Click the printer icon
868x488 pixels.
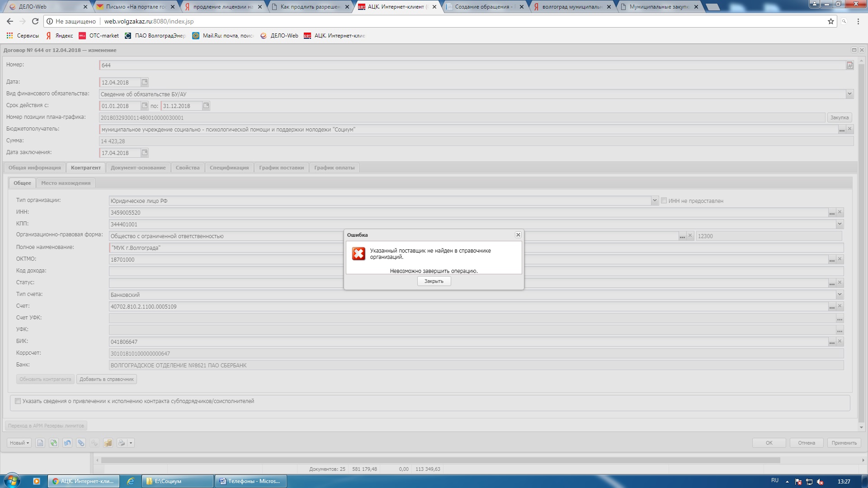click(122, 443)
